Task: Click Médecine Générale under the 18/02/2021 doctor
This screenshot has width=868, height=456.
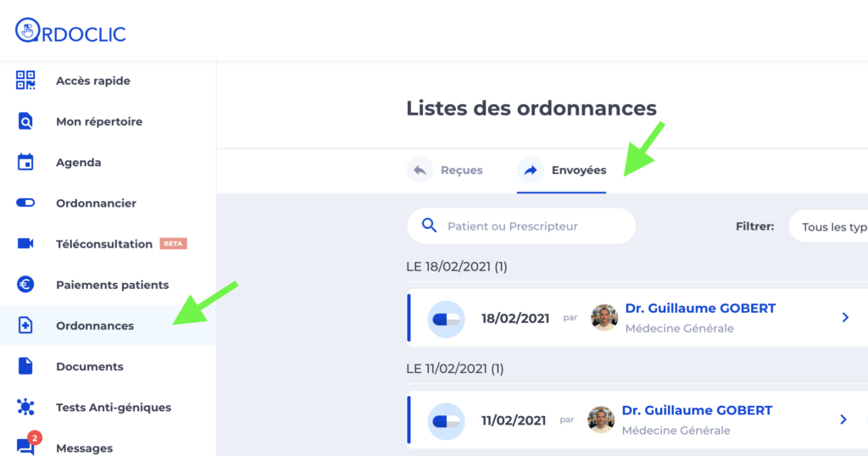Action: [x=679, y=328]
